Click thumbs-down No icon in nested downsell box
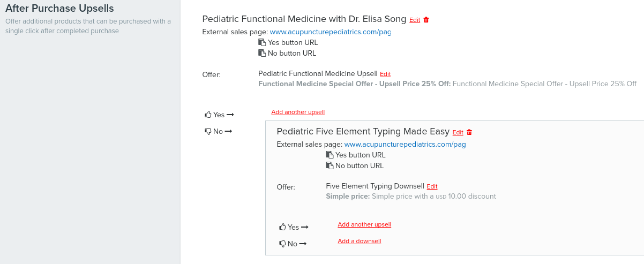 point(283,244)
